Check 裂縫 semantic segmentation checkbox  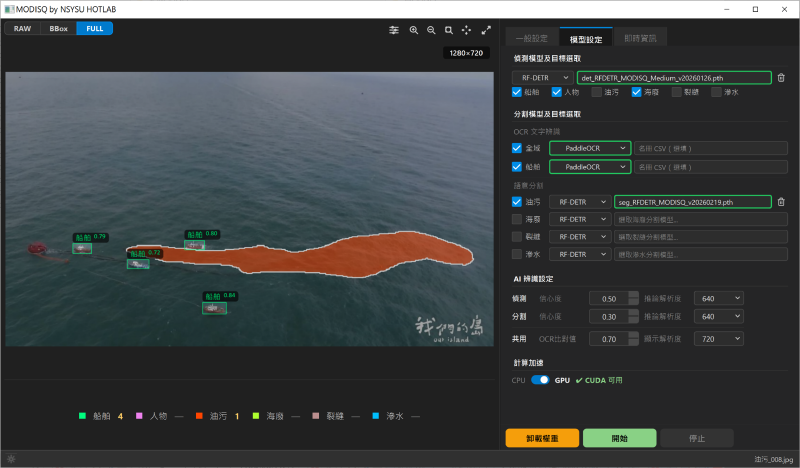point(517,237)
